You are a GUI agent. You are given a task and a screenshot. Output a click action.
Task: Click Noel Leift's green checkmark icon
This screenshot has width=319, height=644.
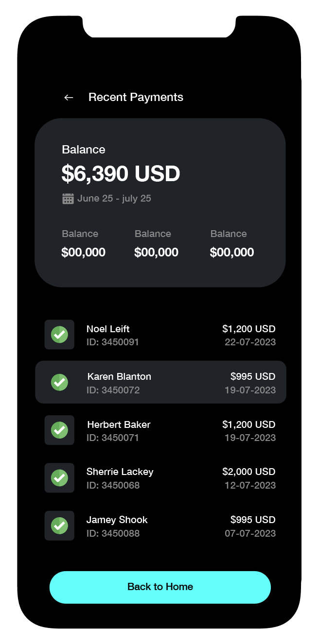(x=59, y=335)
